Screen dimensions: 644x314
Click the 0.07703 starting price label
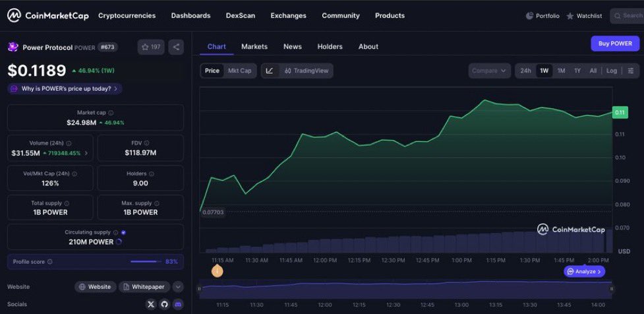pos(213,212)
